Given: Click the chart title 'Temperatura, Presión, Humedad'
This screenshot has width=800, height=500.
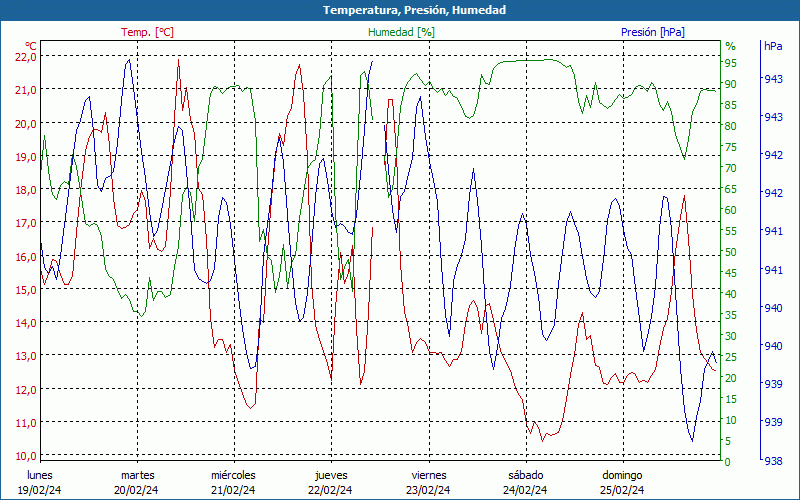Looking at the screenshot, I should pyautogui.click(x=414, y=10).
